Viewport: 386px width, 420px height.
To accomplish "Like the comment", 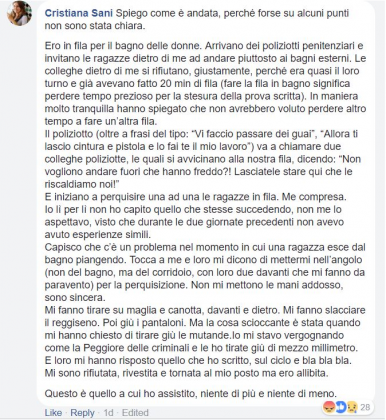I will pos(53,413).
